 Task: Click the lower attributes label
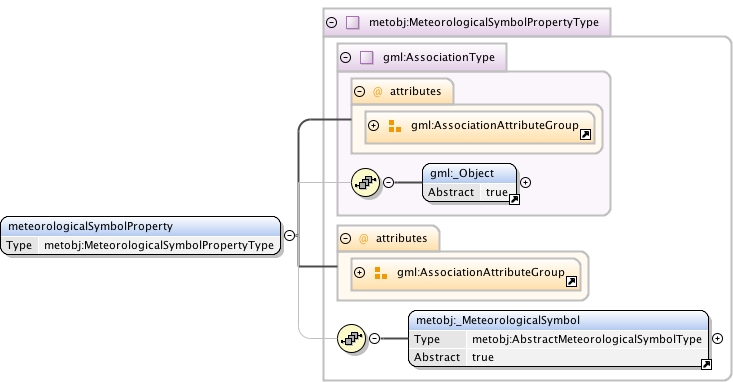[402, 238]
